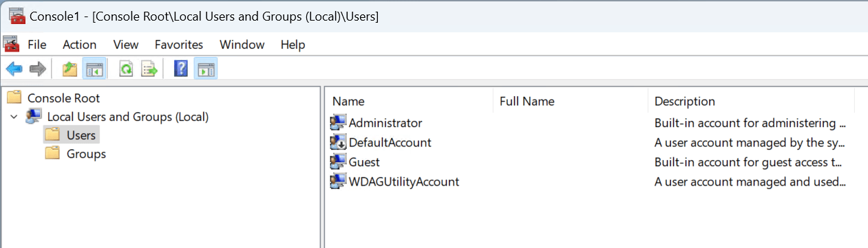868x248 pixels.
Task: Collapse Local Users and Groups tree node
Action: (x=14, y=117)
